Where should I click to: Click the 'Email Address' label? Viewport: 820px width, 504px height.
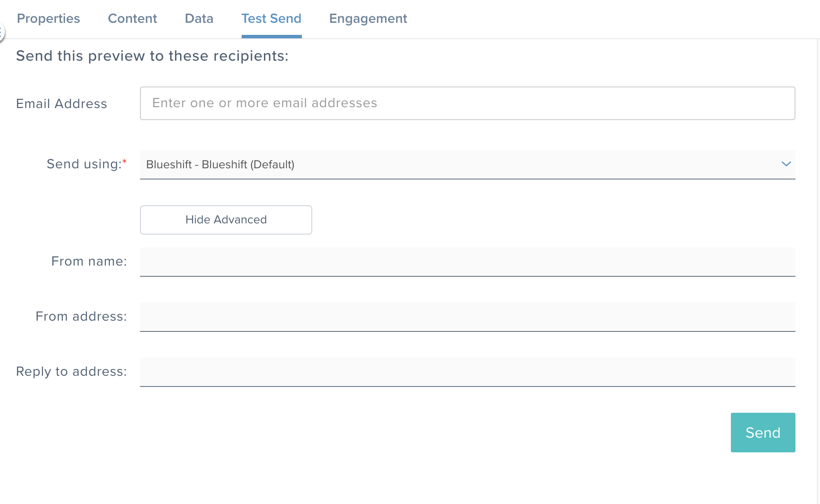(62, 104)
